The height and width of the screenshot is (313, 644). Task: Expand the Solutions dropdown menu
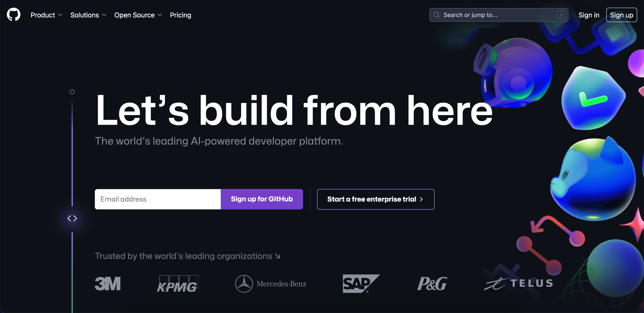tap(88, 15)
